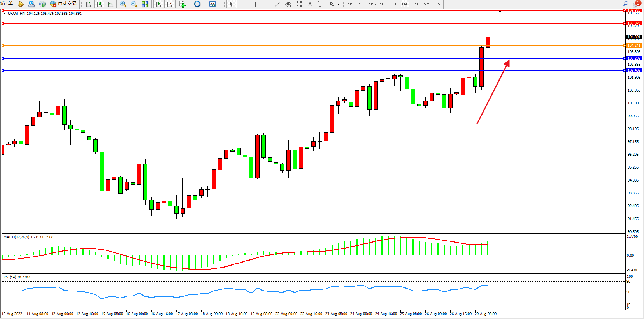Select the Fibonacci retracement tool

pos(299,4)
